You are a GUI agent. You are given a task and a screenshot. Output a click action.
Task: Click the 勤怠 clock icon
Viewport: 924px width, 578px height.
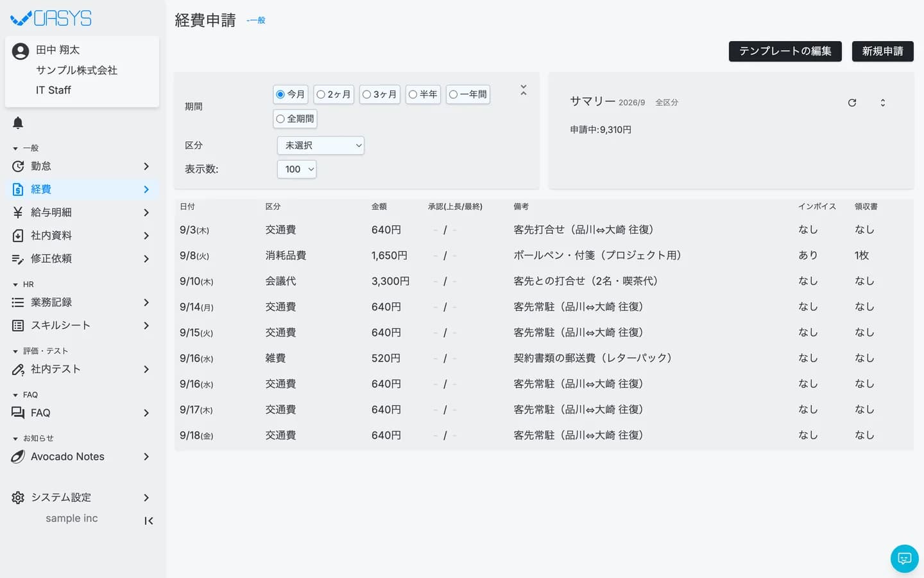18,166
